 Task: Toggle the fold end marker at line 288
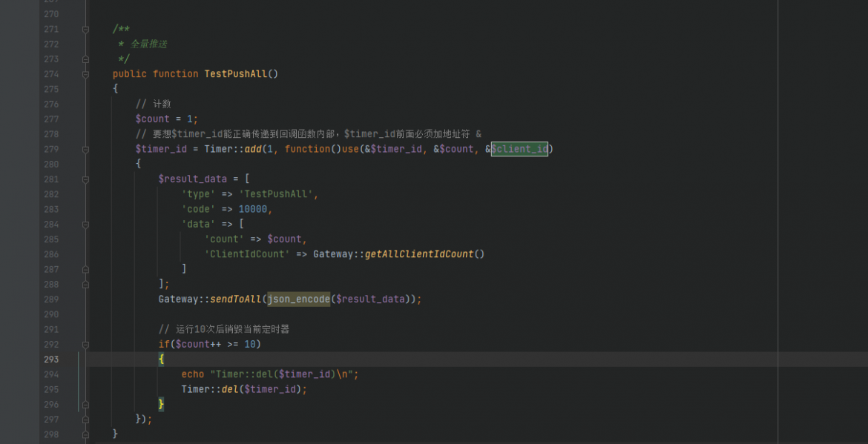pyautogui.click(x=85, y=284)
